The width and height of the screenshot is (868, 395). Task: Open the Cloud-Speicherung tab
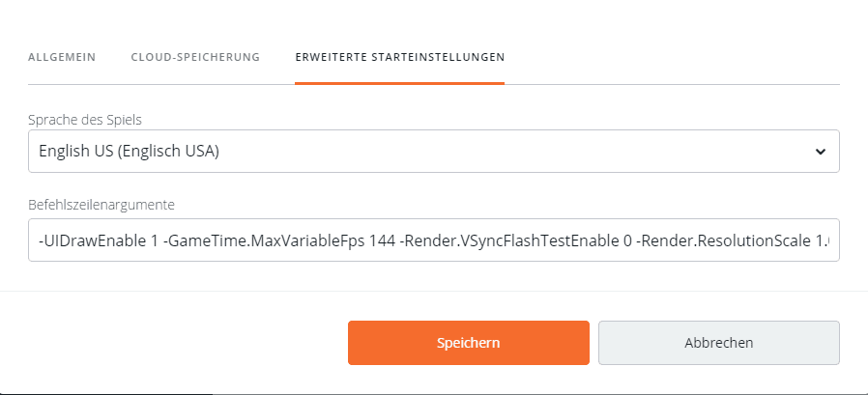pyautogui.click(x=195, y=57)
